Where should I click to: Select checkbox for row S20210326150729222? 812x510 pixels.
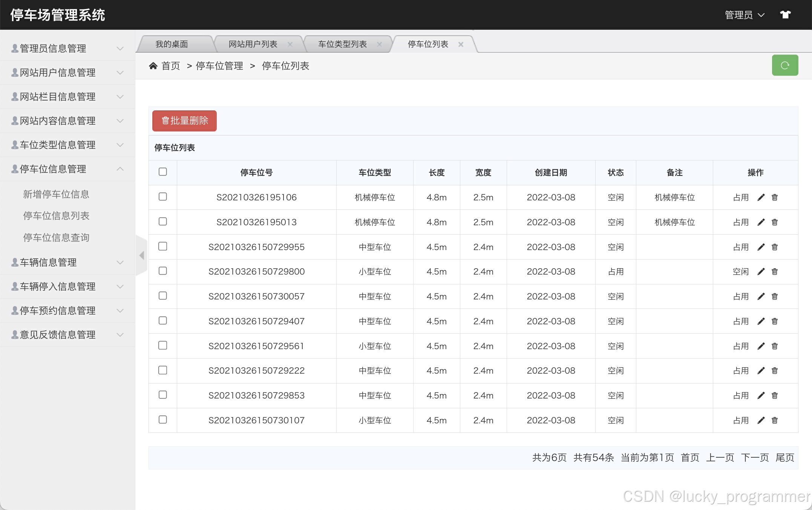pyautogui.click(x=163, y=370)
